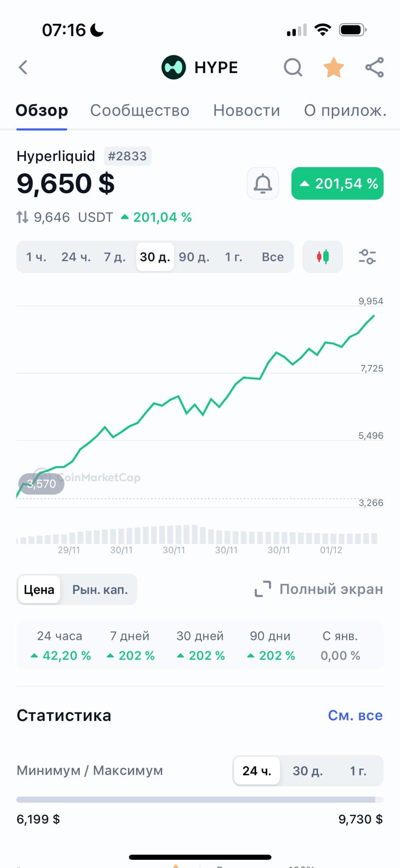Select 30 д. for Минимум / Максимум

[307, 771]
